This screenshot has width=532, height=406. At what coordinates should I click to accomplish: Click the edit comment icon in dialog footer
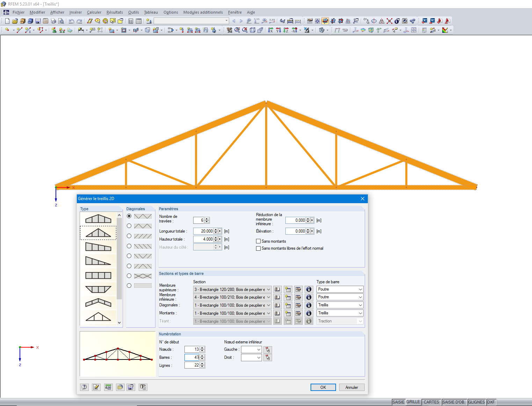[96, 387]
